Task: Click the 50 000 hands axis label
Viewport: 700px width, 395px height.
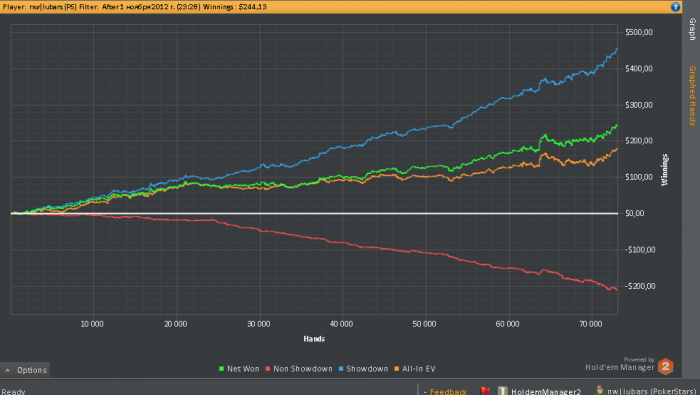Action: (x=425, y=324)
